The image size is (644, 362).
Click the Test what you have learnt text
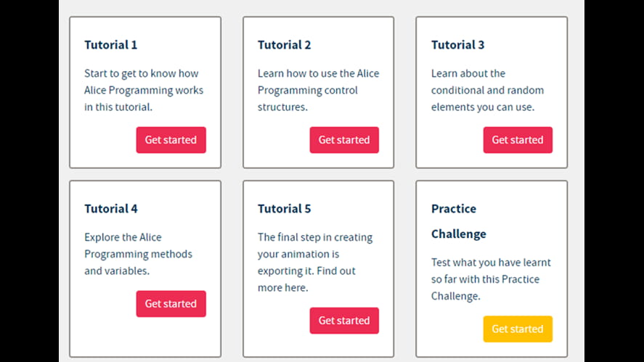491,279
